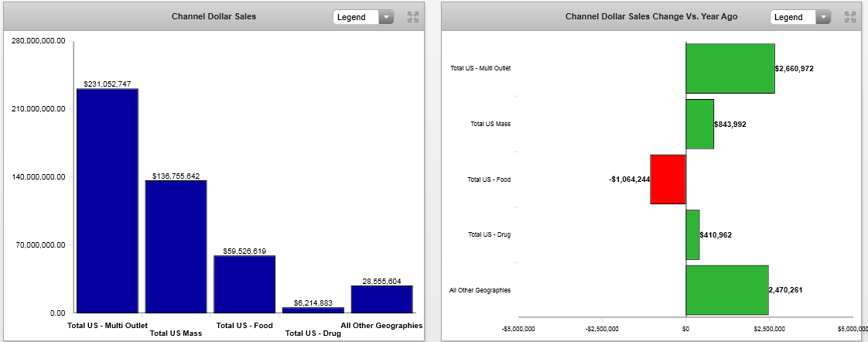Click the $231,052,747 data label

107,84
